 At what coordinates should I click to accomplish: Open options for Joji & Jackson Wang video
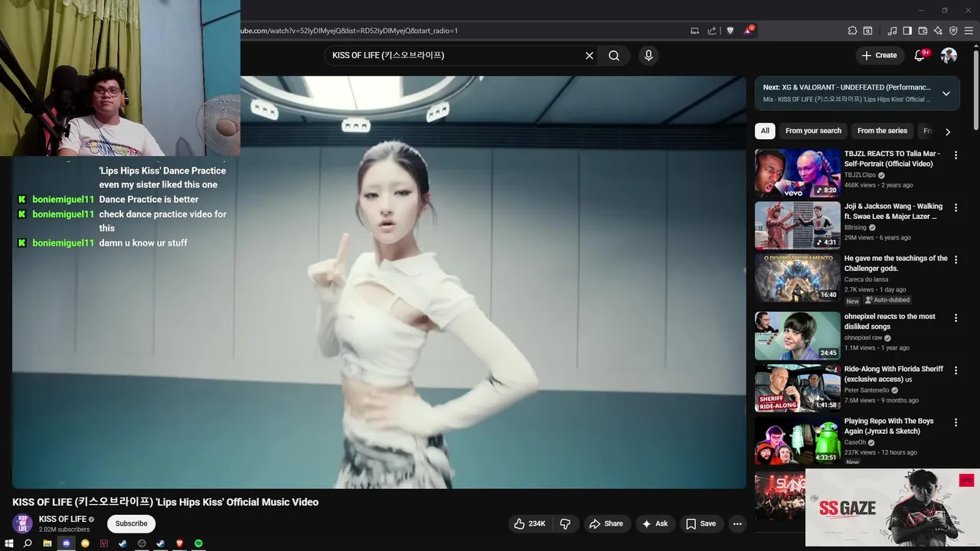(955, 208)
